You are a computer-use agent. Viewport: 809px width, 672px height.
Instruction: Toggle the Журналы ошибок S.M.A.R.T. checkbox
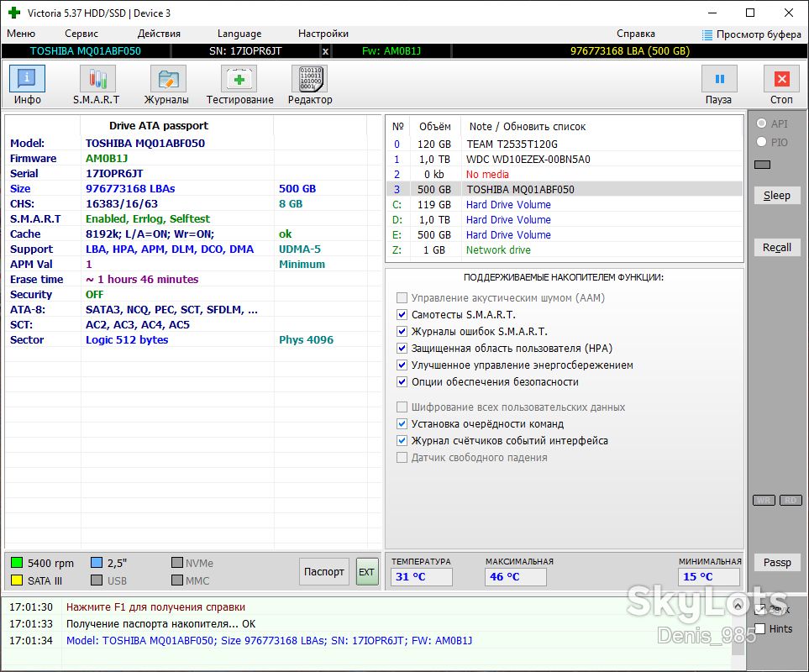pyautogui.click(x=402, y=332)
